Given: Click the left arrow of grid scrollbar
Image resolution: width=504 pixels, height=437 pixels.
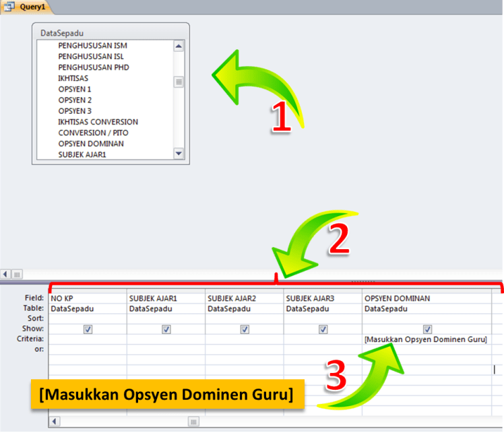Looking at the screenshot, I should pyautogui.click(x=55, y=422).
